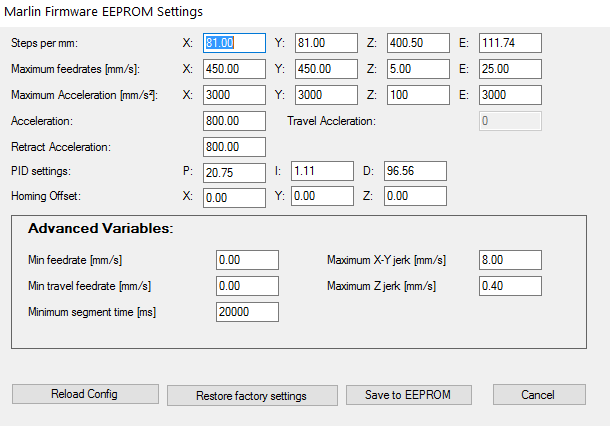The height and width of the screenshot is (426, 610).
Task: Edit Maximum Acceleration X value
Action: [234, 95]
